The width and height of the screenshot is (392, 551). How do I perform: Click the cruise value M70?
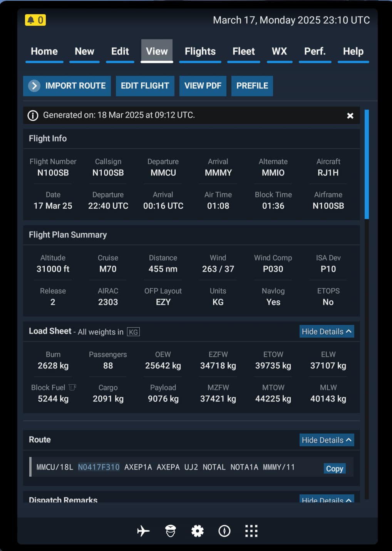point(108,269)
